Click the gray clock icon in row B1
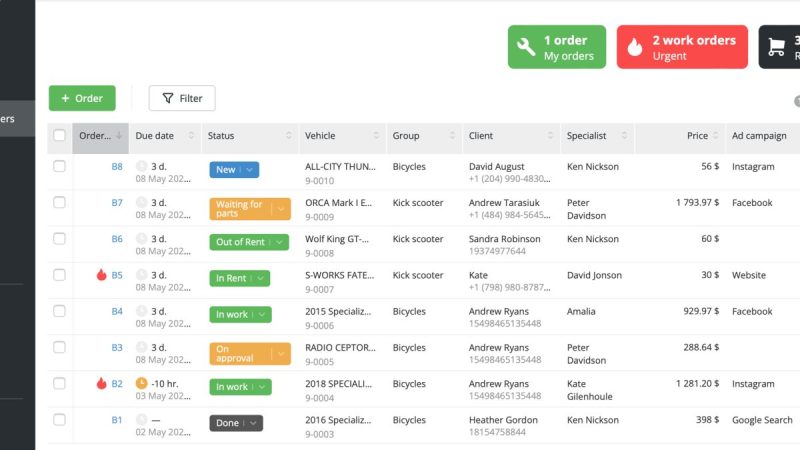Image resolution: width=800 pixels, height=450 pixels. coord(141,419)
